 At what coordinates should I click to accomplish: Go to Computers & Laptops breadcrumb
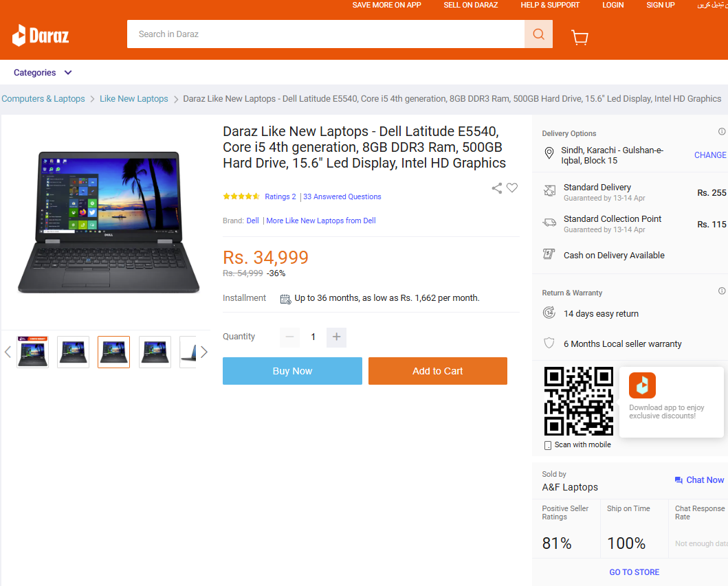pos(43,99)
